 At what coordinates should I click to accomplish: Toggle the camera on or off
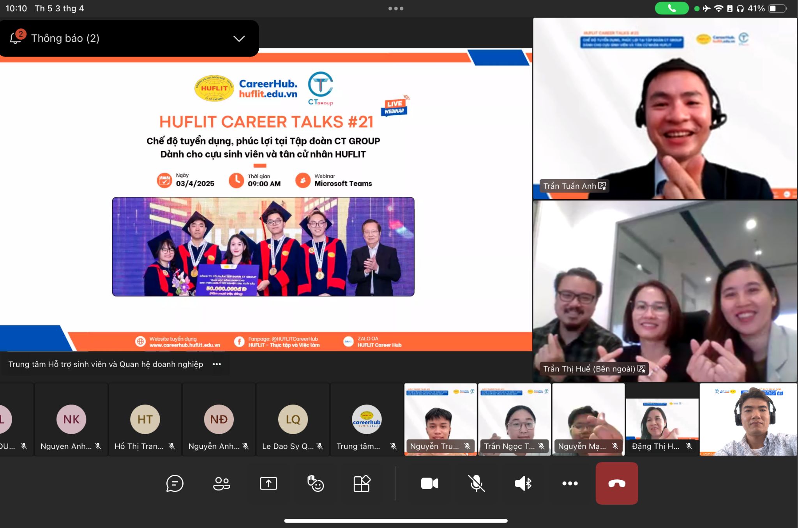(x=429, y=484)
